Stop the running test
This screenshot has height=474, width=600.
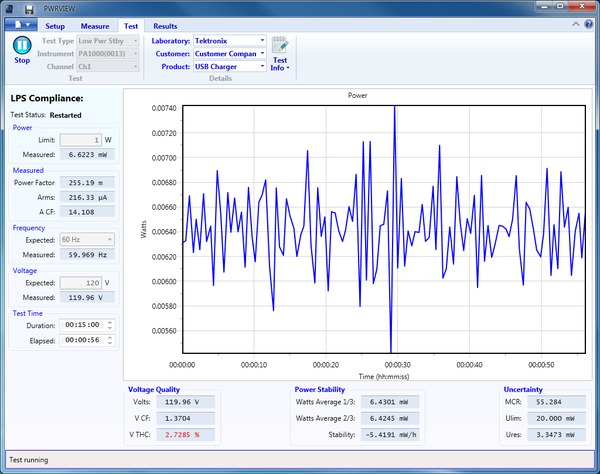coord(22,46)
